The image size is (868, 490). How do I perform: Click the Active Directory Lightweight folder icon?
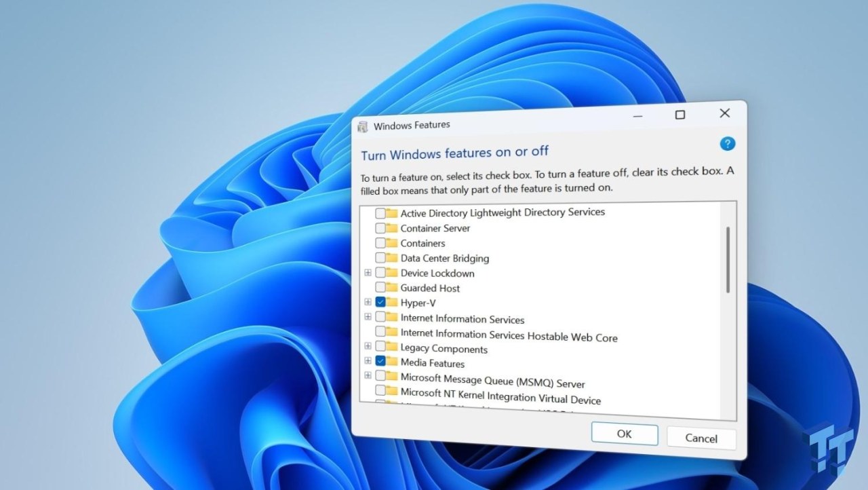[x=392, y=213]
